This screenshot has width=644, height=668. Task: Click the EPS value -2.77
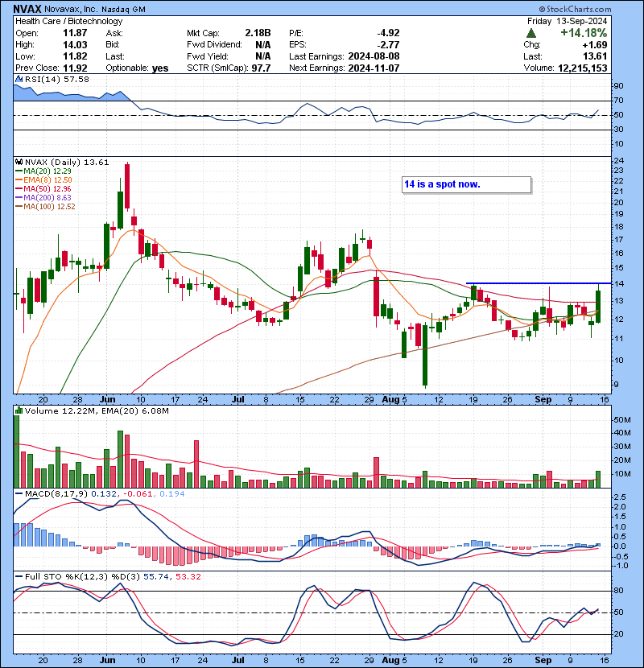pos(388,45)
